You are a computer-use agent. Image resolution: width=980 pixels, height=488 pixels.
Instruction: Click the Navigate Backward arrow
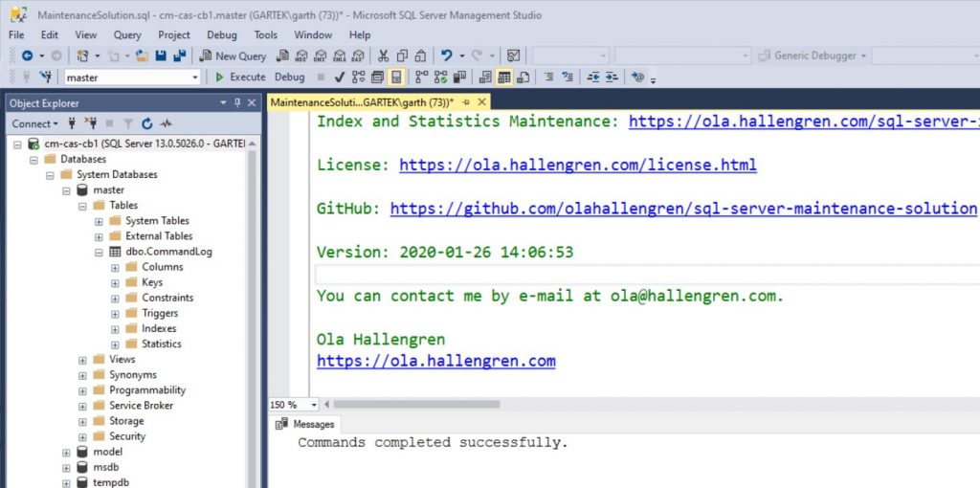[28, 56]
